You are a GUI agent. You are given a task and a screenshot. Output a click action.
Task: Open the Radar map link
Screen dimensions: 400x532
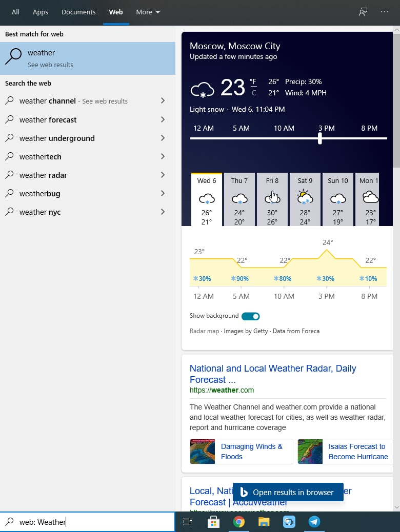[205, 331]
